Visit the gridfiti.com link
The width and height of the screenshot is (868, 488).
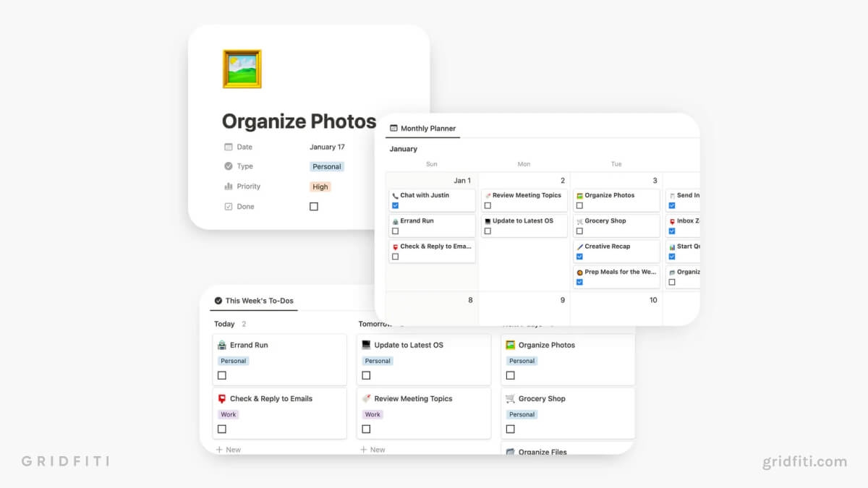(x=805, y=461)
